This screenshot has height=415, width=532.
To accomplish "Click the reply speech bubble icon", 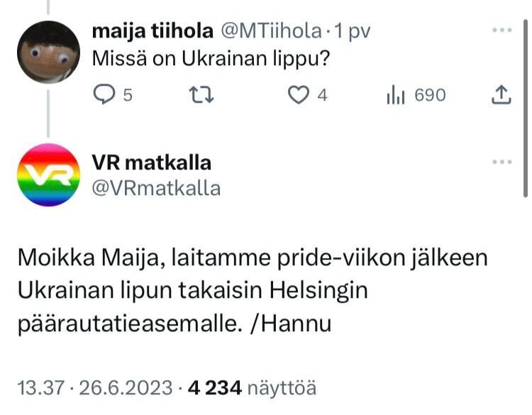I will 104,94.
